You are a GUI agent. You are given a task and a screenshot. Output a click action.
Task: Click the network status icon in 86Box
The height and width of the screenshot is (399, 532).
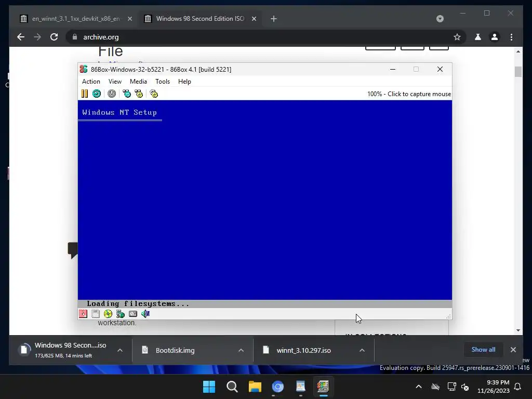coord(121,314)
